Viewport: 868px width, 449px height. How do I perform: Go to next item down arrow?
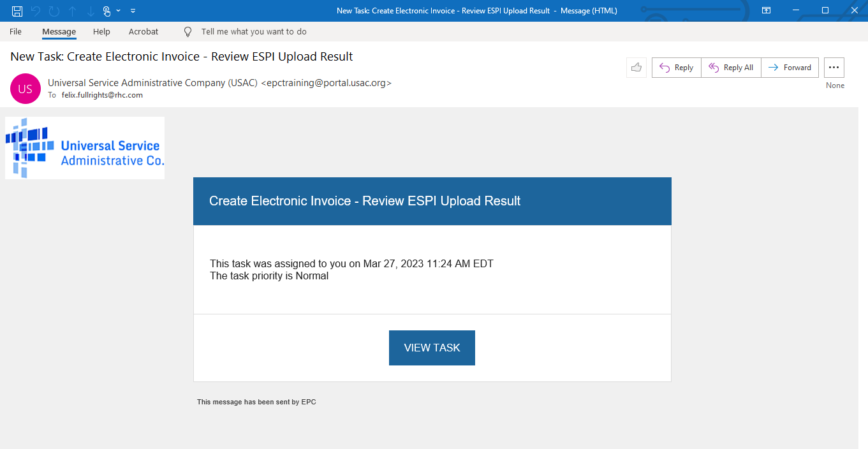coord(90,11)
